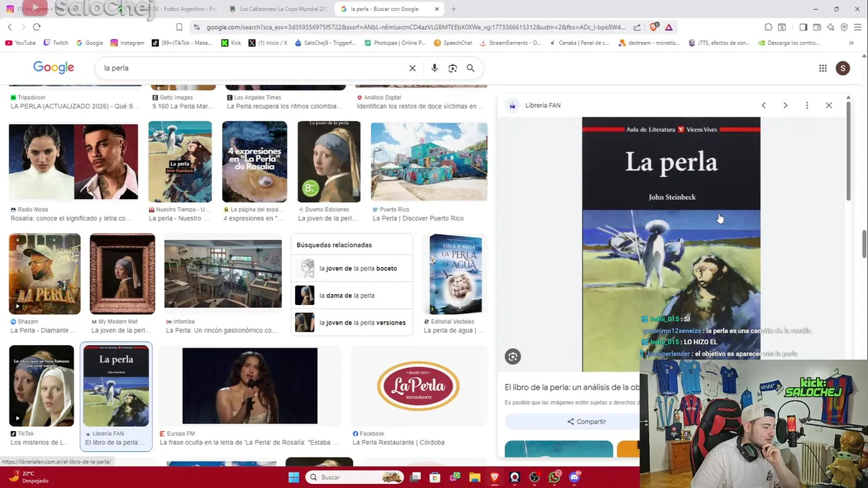Clear the Google search box with X
The height and width of the screenshot is (488, 868).
[x=412, y=68]
